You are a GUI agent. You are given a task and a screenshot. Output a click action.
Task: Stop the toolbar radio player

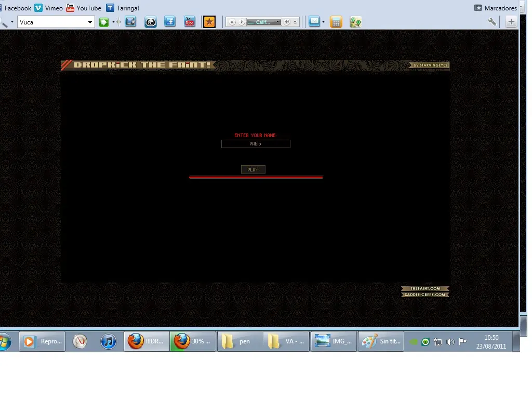pos(232,22)
